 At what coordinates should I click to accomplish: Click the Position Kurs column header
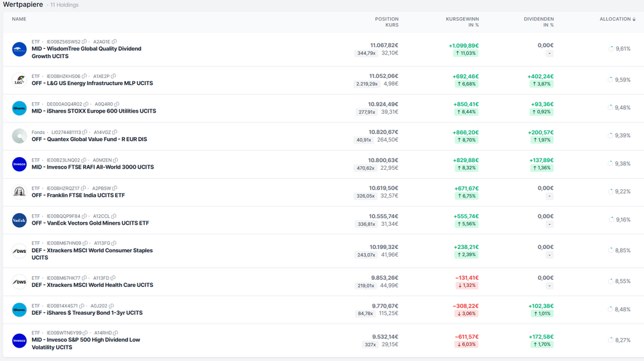386,22
